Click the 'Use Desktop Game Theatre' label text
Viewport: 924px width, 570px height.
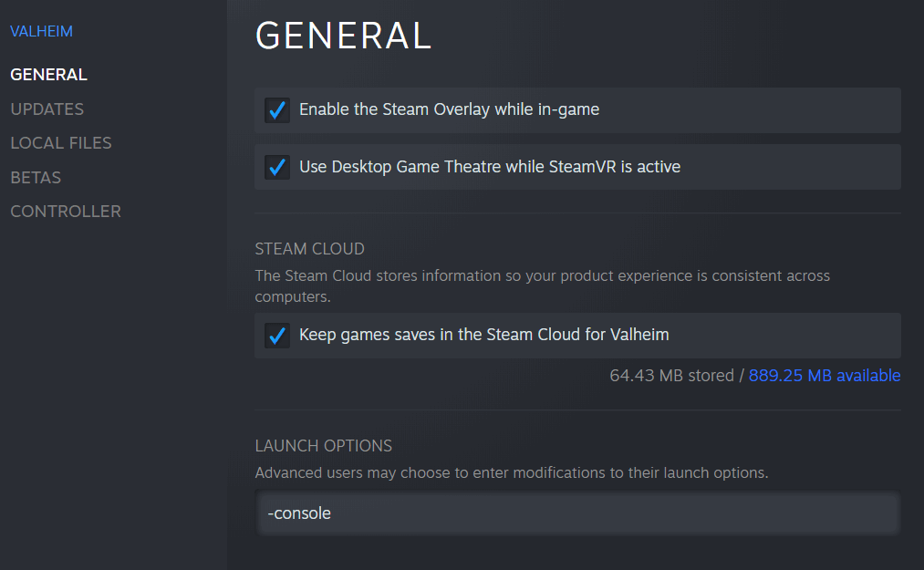489,168
